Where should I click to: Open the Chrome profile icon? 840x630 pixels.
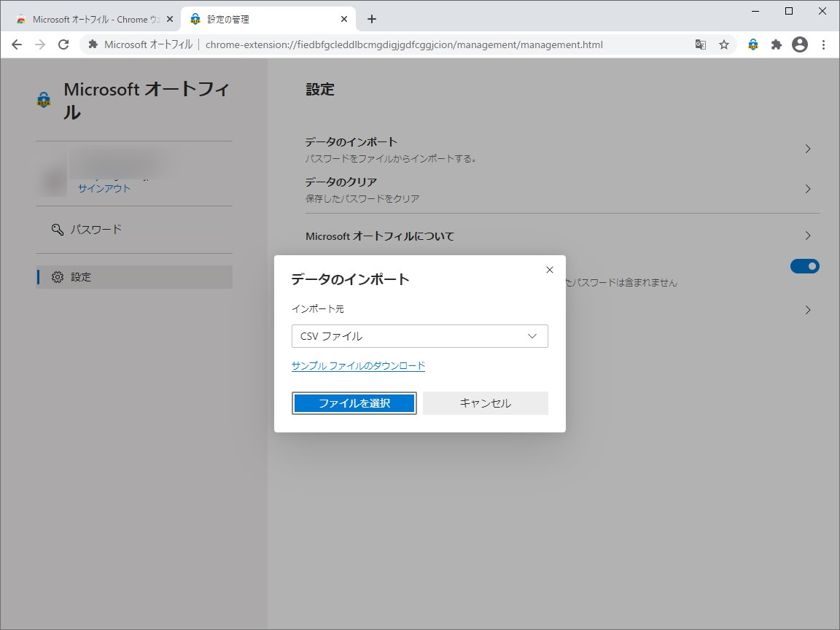point(800,44)
